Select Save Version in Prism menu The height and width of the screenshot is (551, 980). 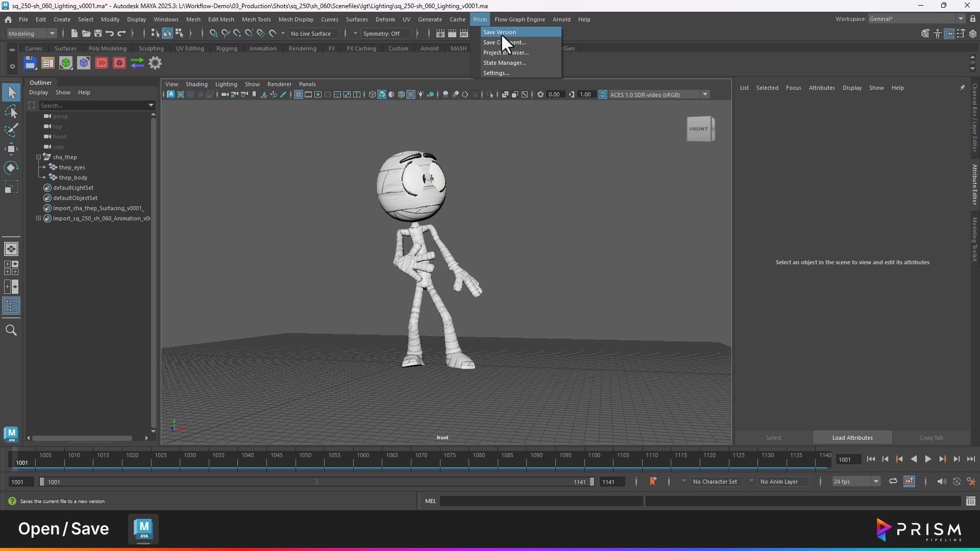[x=521, y=32]
